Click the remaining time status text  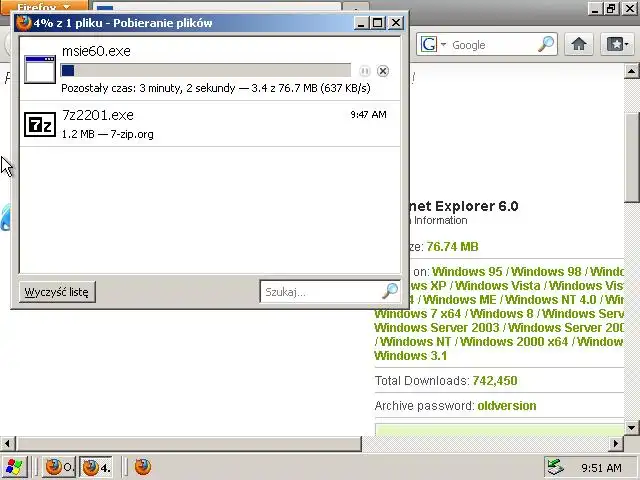pos(216,88)
